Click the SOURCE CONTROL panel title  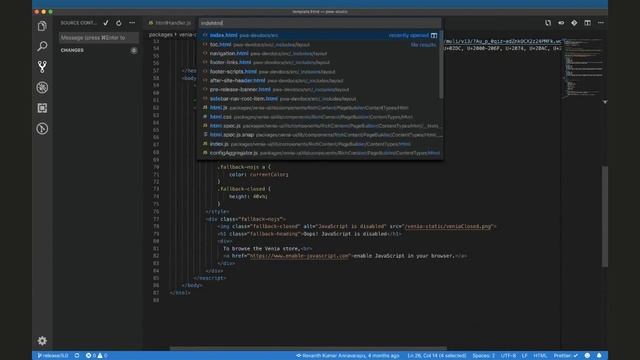pyautogui.click(x=79, y=23)
